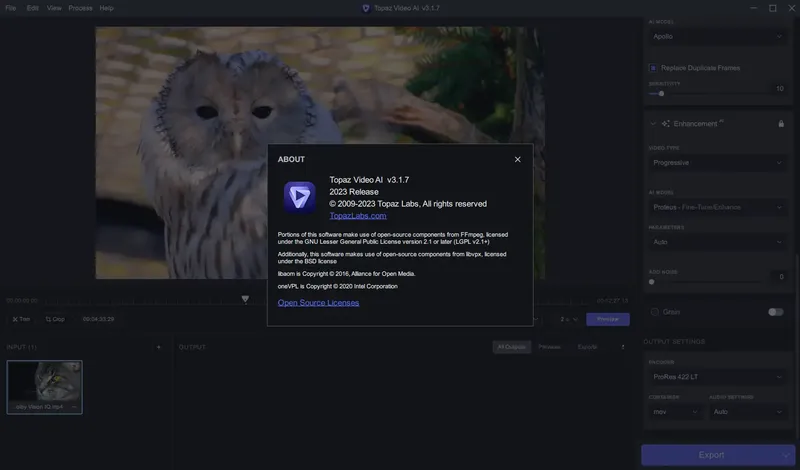Open the Audio Settings Auto dropdown

click(x=747, y=412)
